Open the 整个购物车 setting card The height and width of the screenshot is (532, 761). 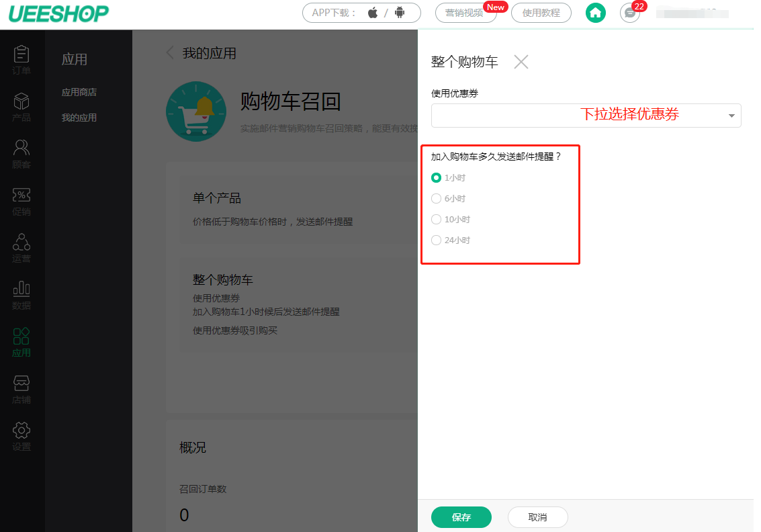tap(298, 304)
